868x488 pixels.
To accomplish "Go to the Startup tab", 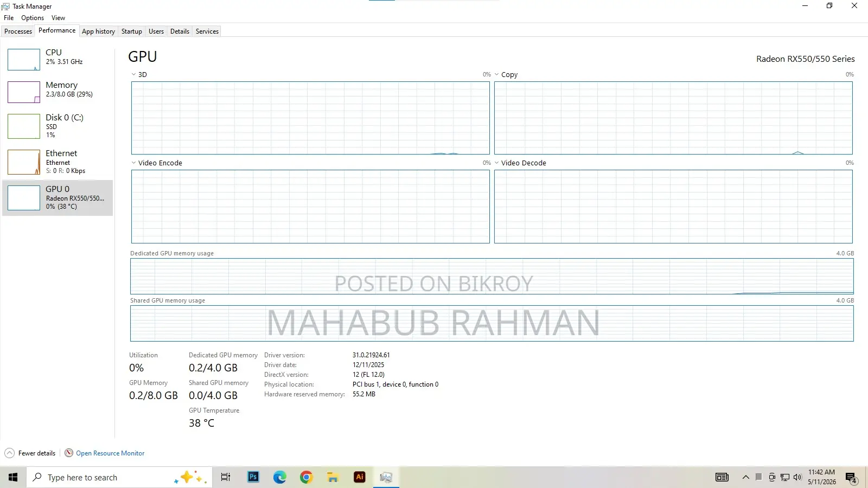I will click(x=131, y=31).
